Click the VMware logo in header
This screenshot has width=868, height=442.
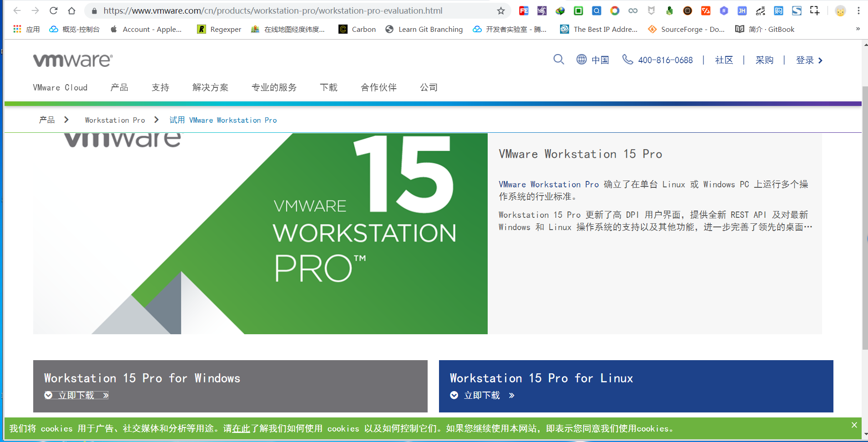(x=73, y=60)
